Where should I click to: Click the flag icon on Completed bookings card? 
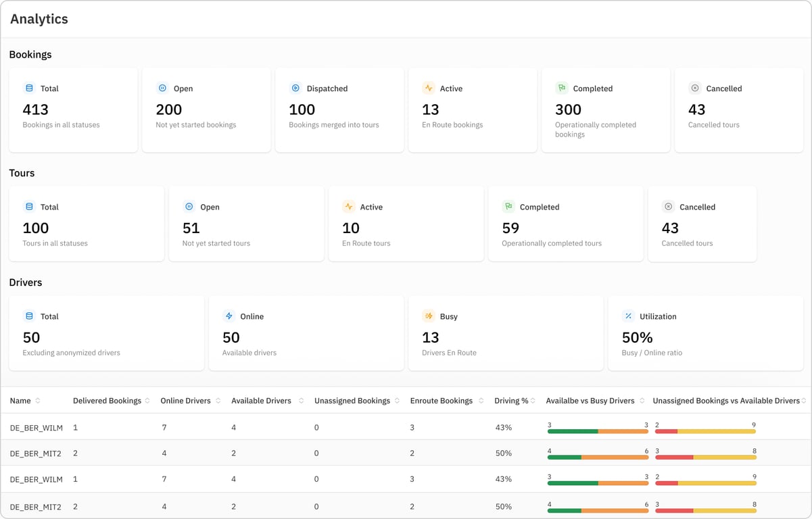561,88
